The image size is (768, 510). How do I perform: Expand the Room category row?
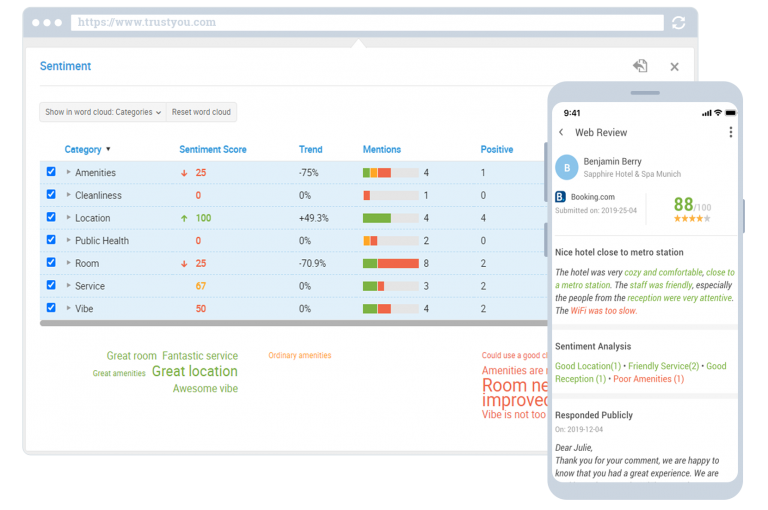[x=69, y=263]
